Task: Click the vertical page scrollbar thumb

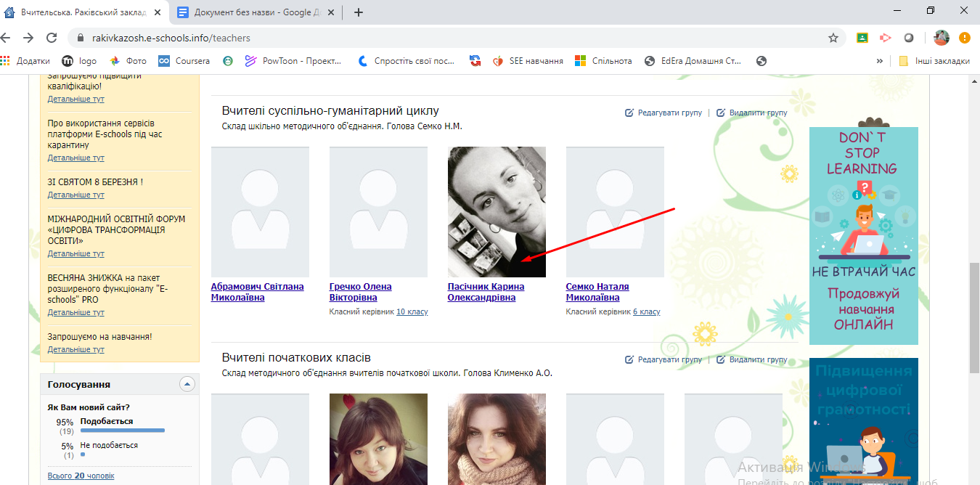Action: (x=974, y=317)
